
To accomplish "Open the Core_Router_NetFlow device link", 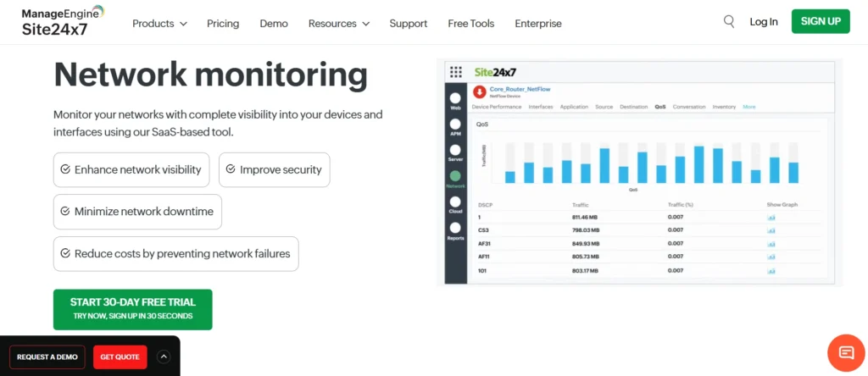I will click(x=520, y=89).
